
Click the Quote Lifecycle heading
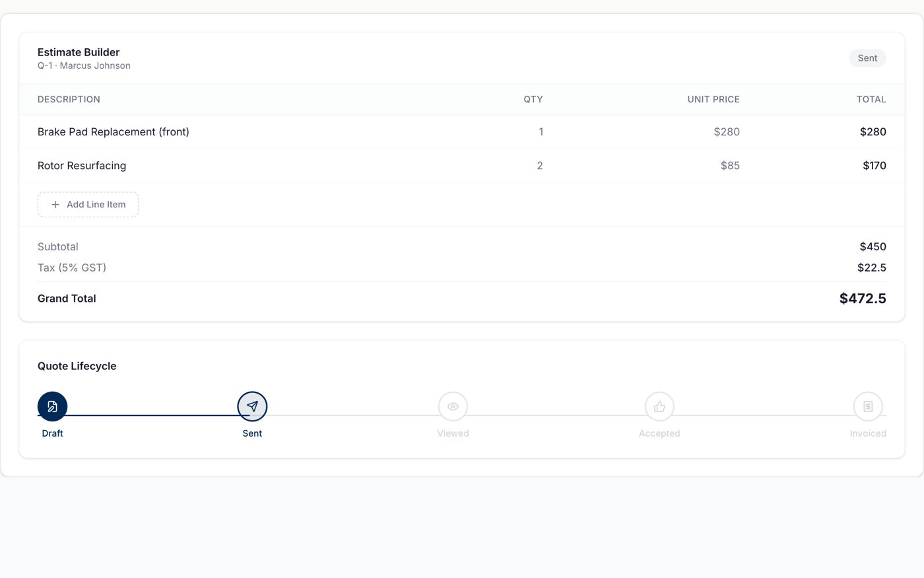click(77, 366)
